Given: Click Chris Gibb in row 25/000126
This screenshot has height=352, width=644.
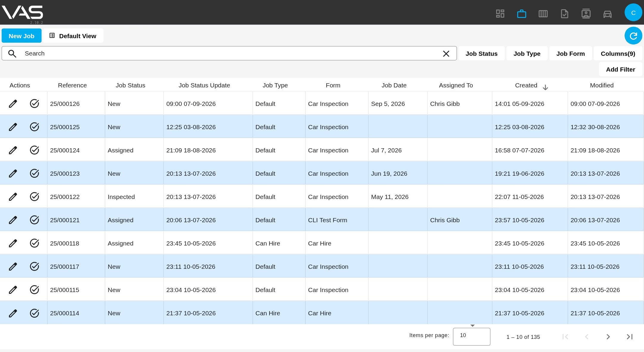Looking at the screenshot, I should (x=445, y=104).
